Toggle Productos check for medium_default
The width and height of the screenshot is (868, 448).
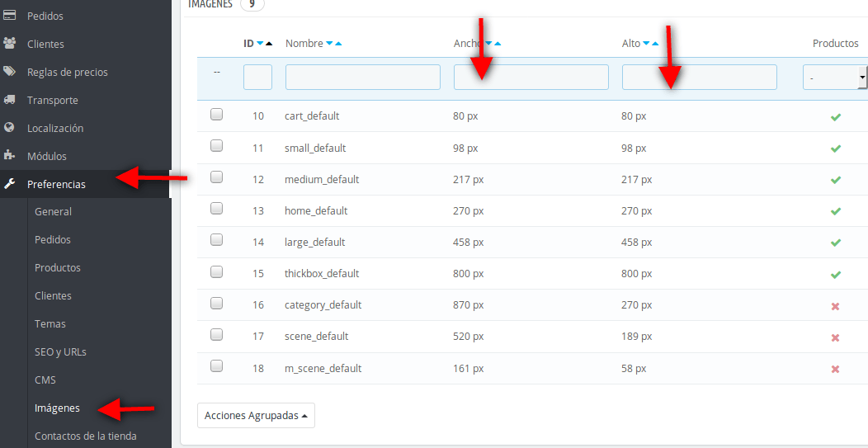point(836,180)
